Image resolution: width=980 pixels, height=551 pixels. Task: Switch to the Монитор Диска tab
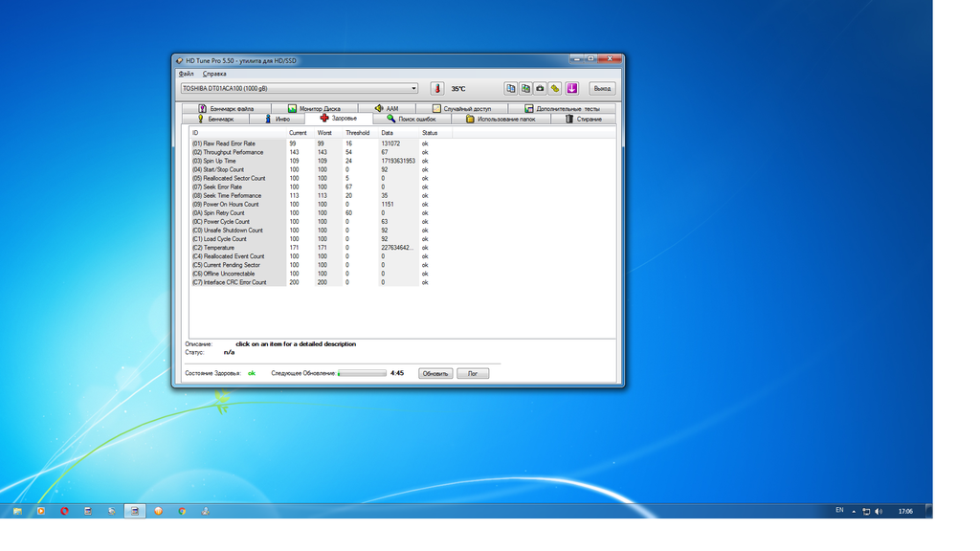(x=314, y=109)
